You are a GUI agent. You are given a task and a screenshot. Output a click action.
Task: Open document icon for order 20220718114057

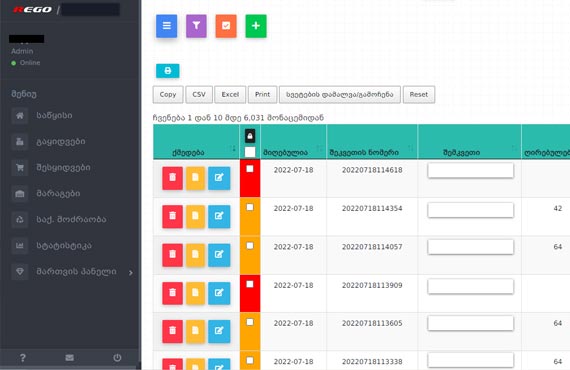[196, 255]
